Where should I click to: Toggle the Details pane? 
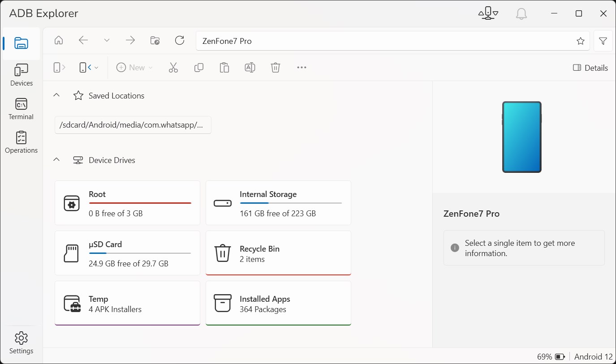pos(590,68)
